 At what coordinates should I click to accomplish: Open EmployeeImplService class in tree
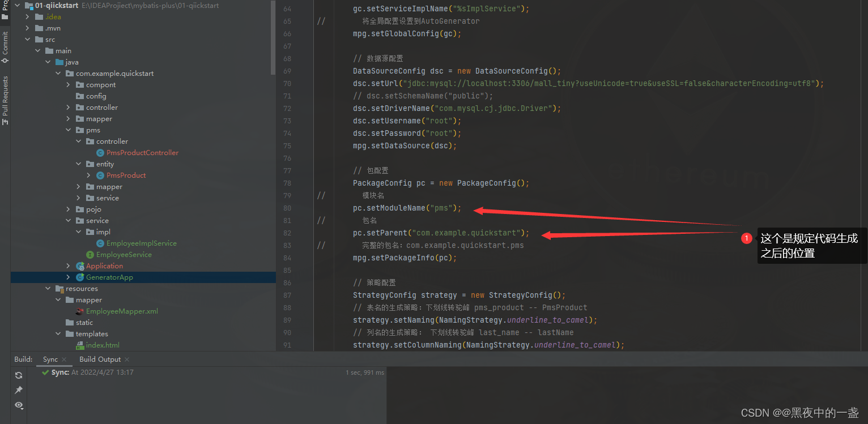pyautogui.click(x=141, y=243)
